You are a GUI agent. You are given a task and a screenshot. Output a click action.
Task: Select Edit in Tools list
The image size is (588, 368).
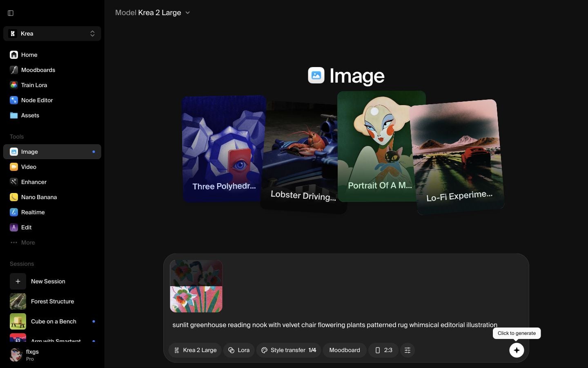click(x=52, y=227)
